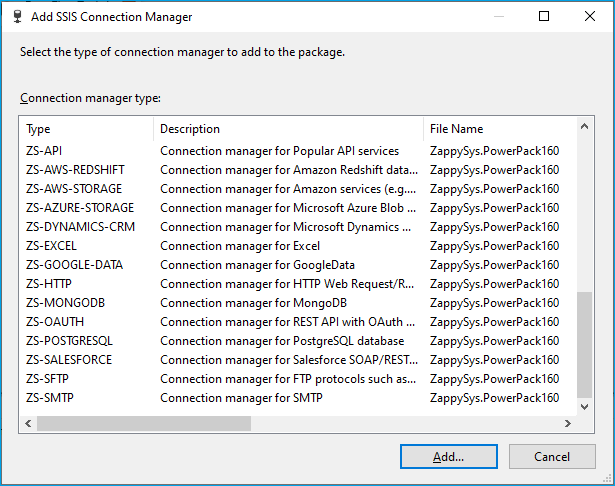Click the Add... button
This screenshot has height=486, width=615.
tap(449, 457)
